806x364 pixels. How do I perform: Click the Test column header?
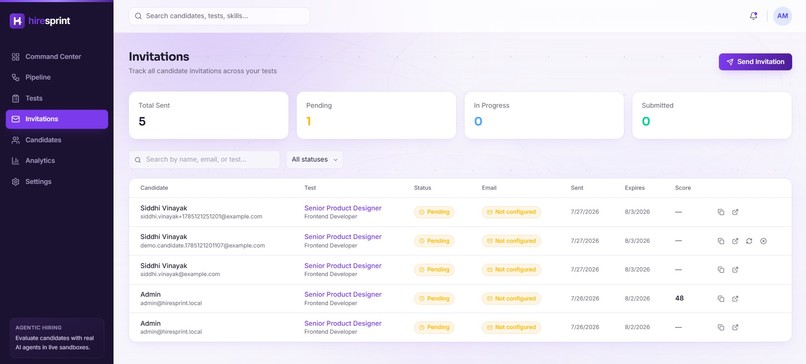(310, 188)
